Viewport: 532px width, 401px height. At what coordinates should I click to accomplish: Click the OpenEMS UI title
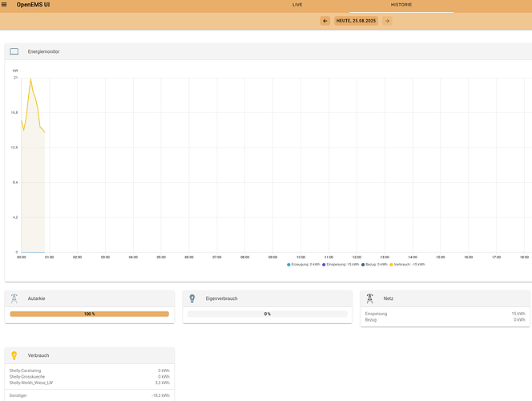34,5
